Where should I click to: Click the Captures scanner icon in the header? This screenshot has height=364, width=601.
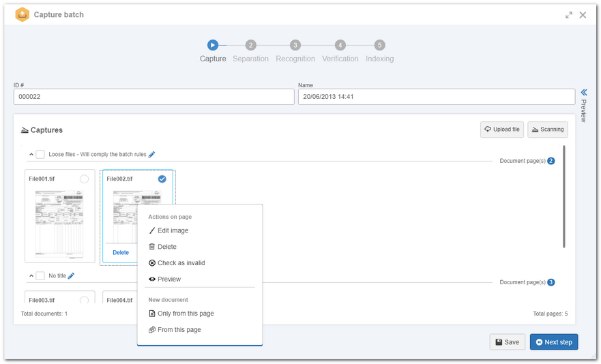(x=25, y=130)
